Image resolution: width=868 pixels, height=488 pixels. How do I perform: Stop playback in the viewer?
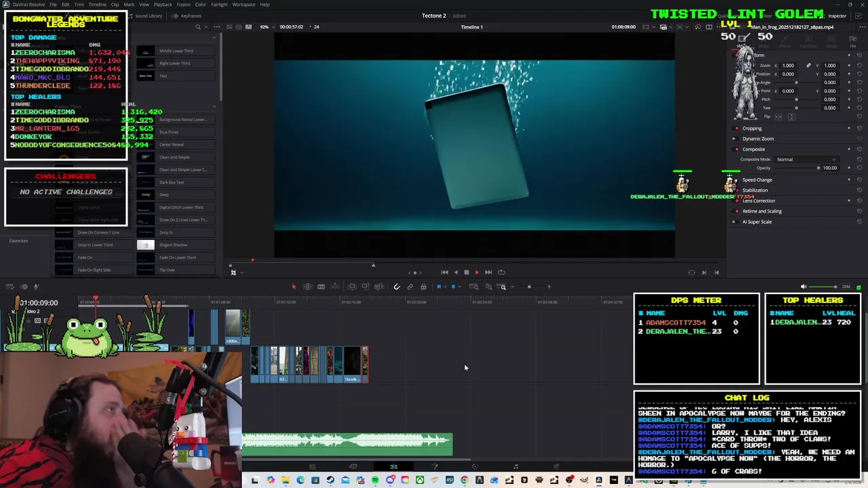coord(466,272)
